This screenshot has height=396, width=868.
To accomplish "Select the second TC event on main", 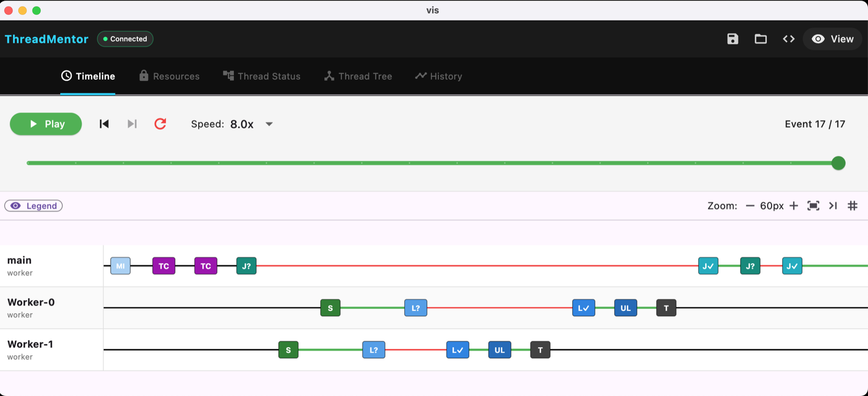I will [206, 266].
